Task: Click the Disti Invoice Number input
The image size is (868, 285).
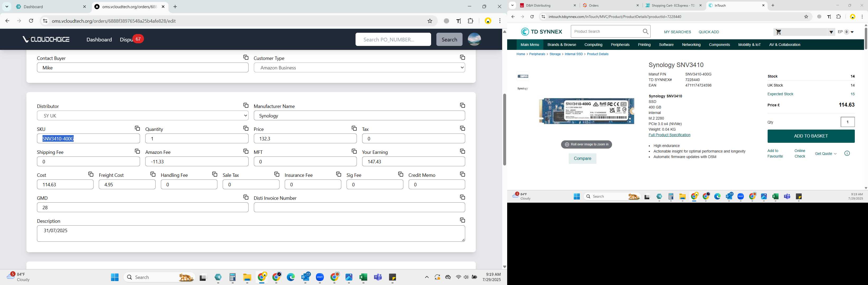Action: 359,208
